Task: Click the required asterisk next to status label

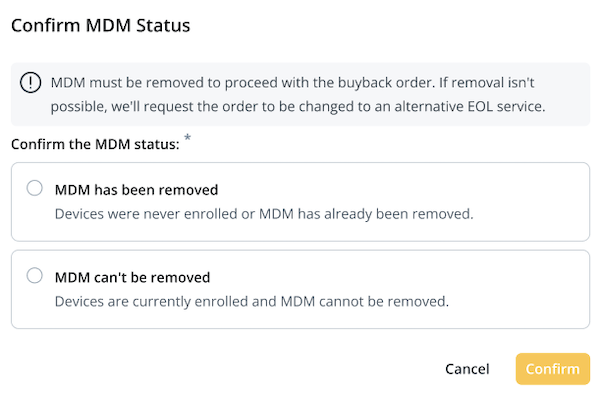Action: [x=187, y=138]
